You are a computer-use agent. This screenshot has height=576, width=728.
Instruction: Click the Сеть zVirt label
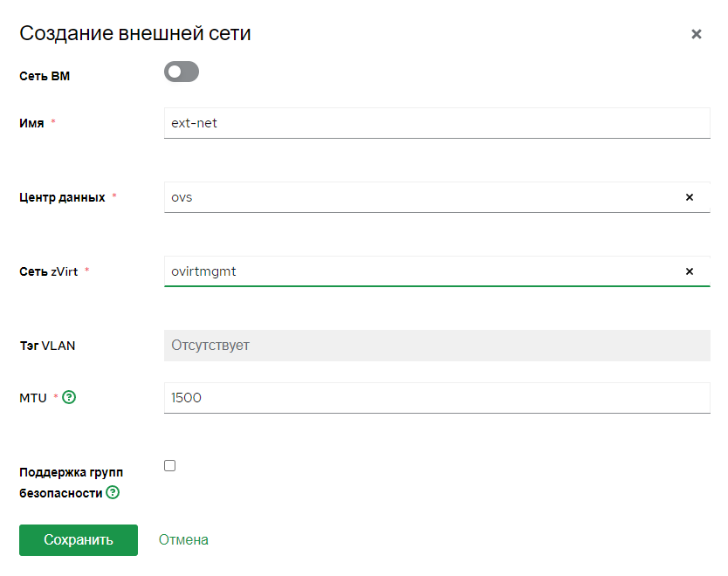[49, 271]
